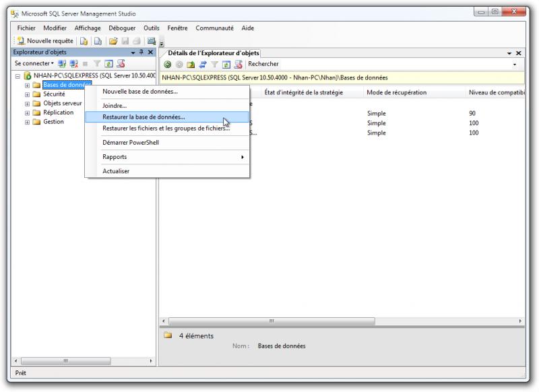The height and width of the screenshot is (392, 539).
Task: Click the save floppy disk icon
Action: point(125,41)
